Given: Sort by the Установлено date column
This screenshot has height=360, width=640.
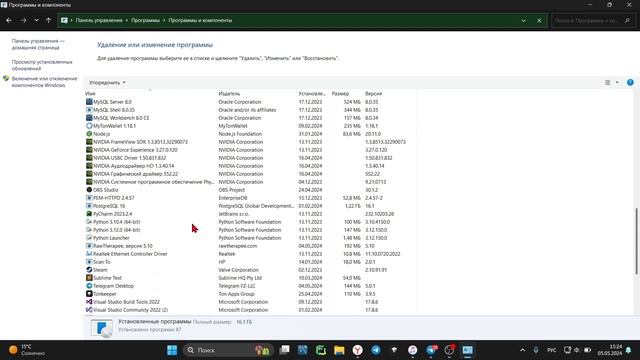Looking at the screenshot, I should pos(311,93).
